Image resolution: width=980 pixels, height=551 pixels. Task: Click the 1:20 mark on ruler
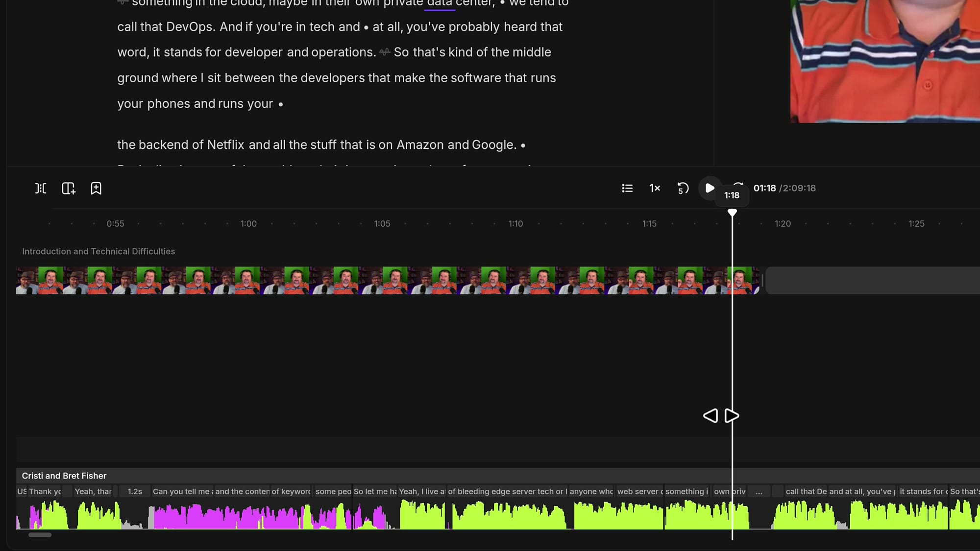pos(783,224)
